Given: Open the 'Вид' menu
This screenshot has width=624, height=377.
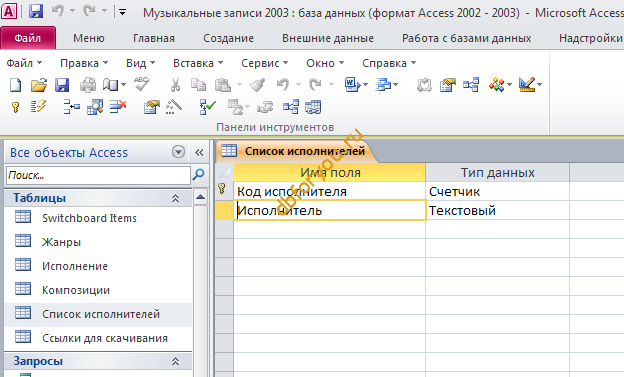Looking at the screenshot, I should click(140, 63).
